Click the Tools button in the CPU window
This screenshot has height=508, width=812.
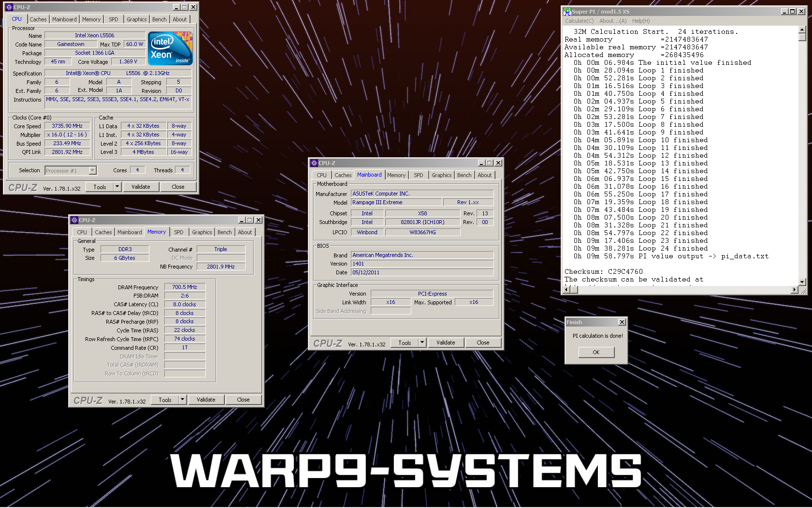coord(100,187)
